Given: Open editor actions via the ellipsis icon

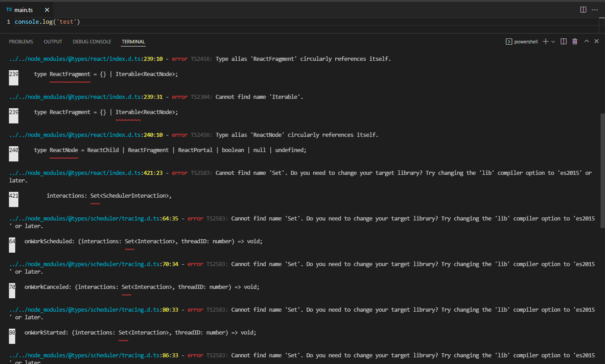Looking at the screenshot, I should pyautogui.click(x=595, y=9).
